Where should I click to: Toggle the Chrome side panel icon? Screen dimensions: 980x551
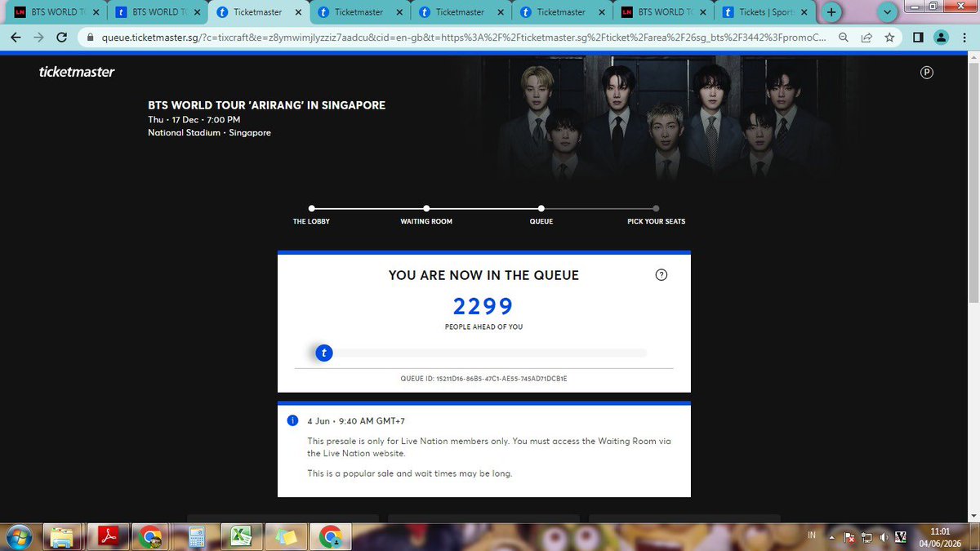(918, 37)
